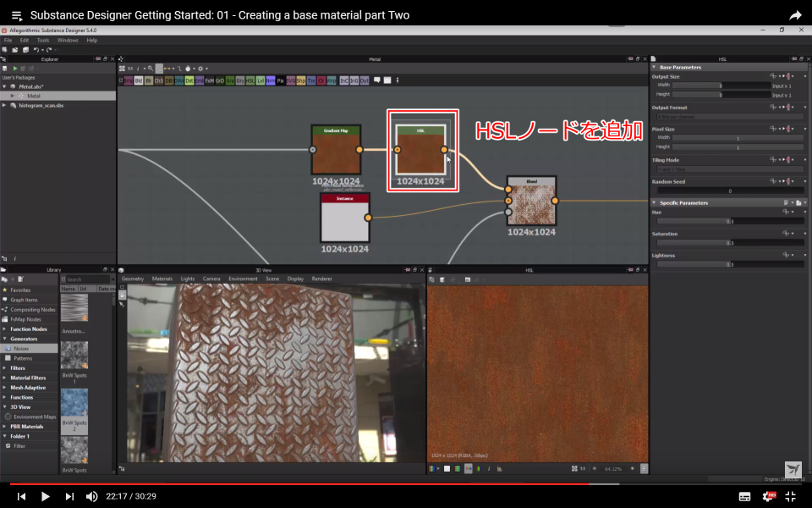812x508 pixels.
Task: Click the HSL node shortcut in toolbar
Action: pyautogui.click(x=250, y=81)
